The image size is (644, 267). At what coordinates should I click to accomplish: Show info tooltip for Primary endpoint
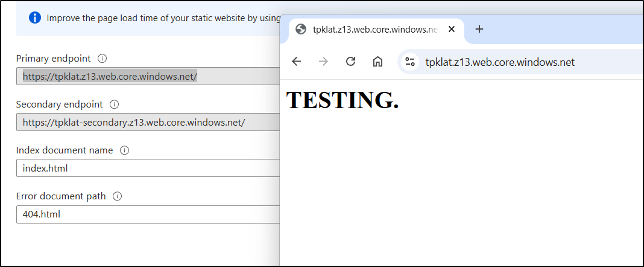point(103,59)
